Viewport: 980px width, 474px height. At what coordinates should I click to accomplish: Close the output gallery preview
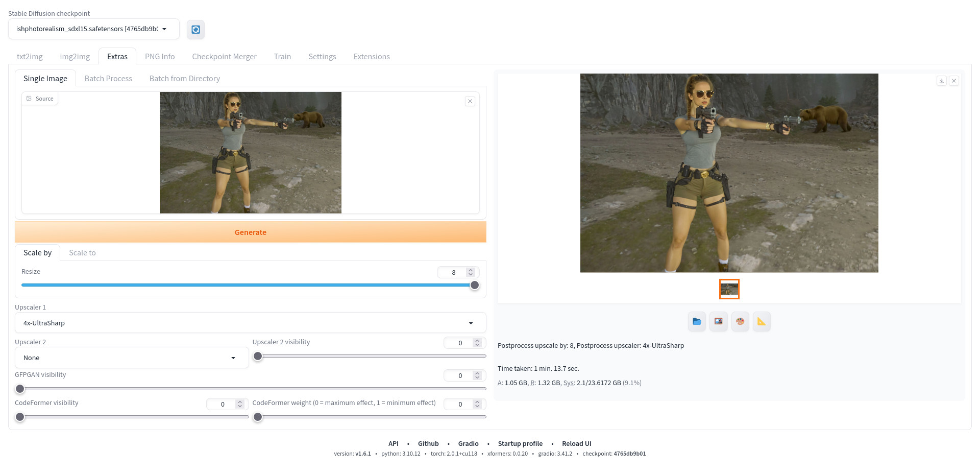tap(954, 81)
